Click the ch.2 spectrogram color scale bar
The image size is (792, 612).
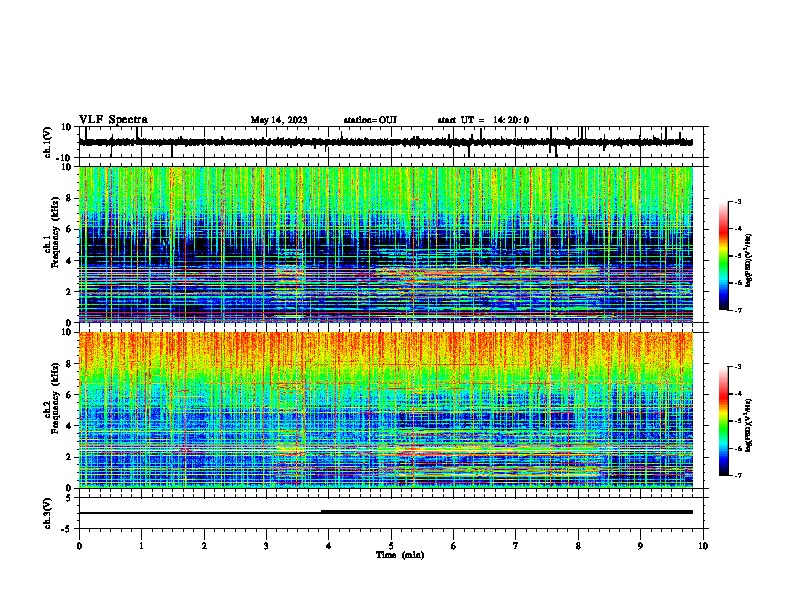point(724,421)
